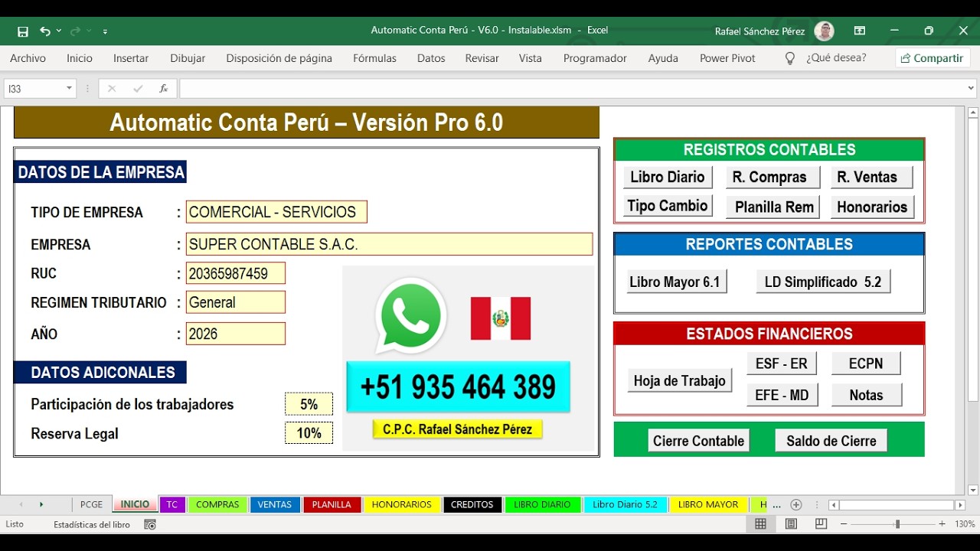Click the Tipo Cambio button
Image resolution: width=980 pixels, height=551 pixels.
668,206
